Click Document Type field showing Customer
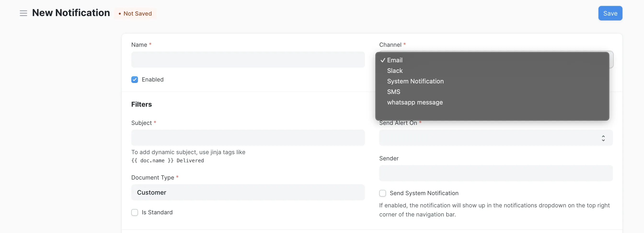Viewport: 644px width, 233px height. pos(248,192)
